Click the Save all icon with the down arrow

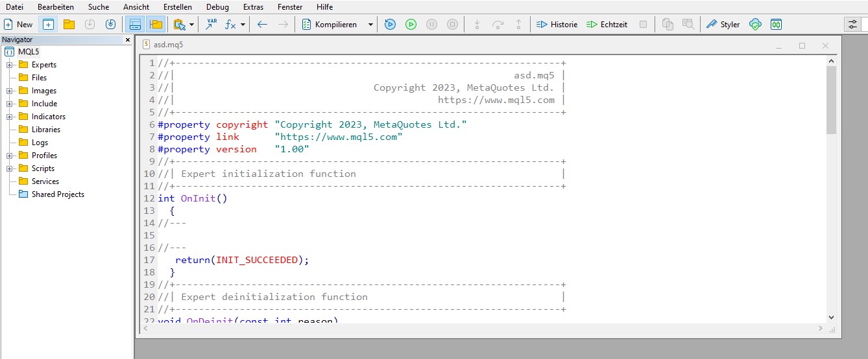click(110, 24)
